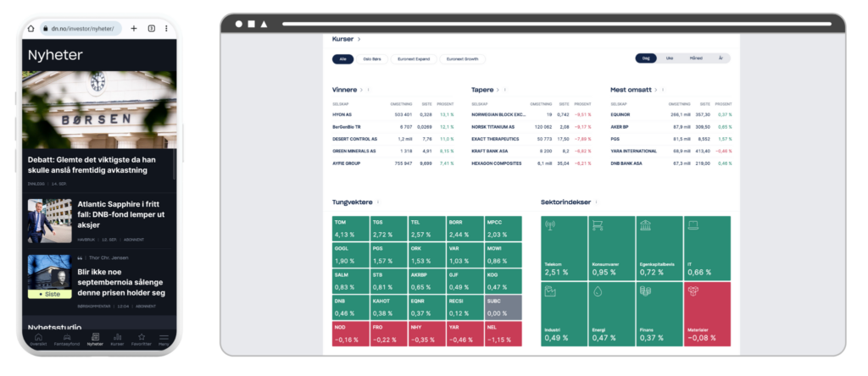The image size is (868, 376).
Task: Select the Euronext Growth filter
Action: coord(463,58)
